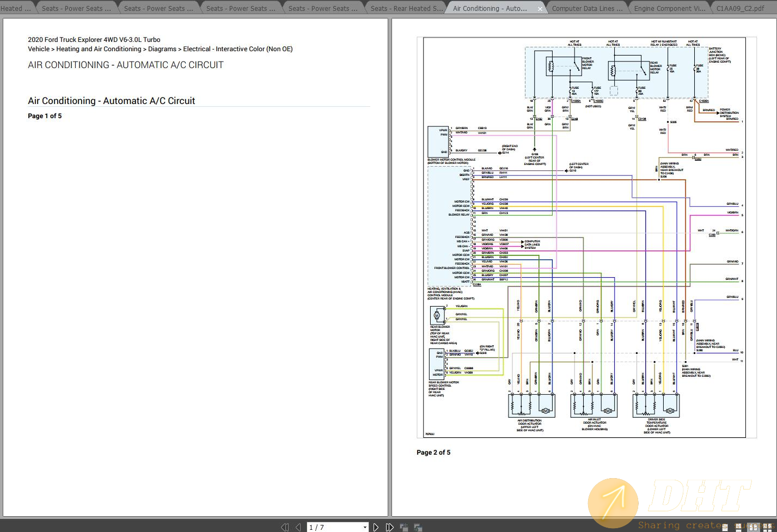
Task: Switch to single page layout icon
Action: (725, 527)
